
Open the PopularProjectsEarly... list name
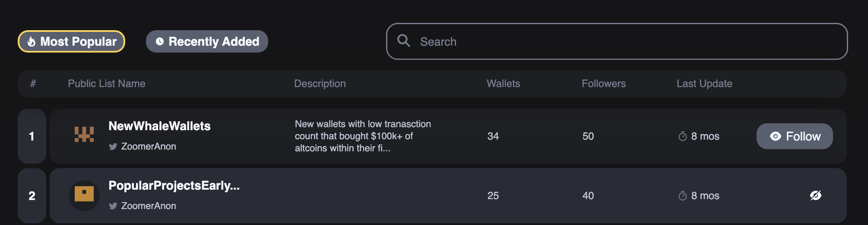[x=174, y=185]
